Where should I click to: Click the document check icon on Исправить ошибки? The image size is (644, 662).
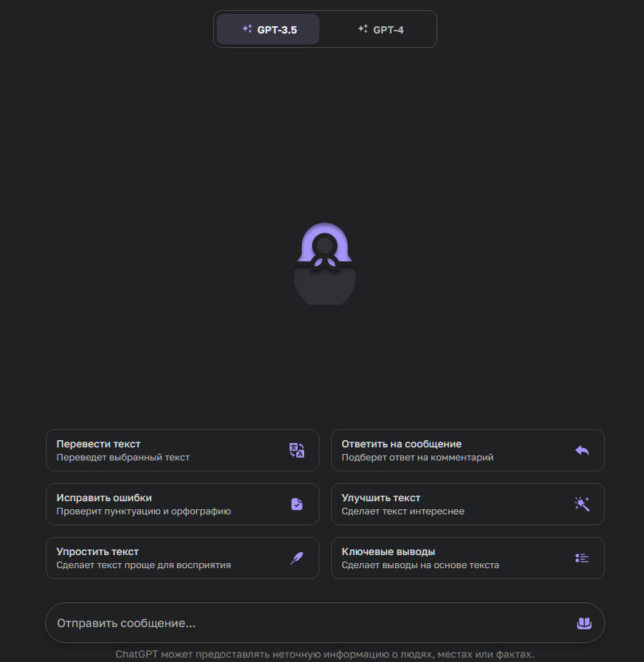pyautogui.click(x=297, y=503)
